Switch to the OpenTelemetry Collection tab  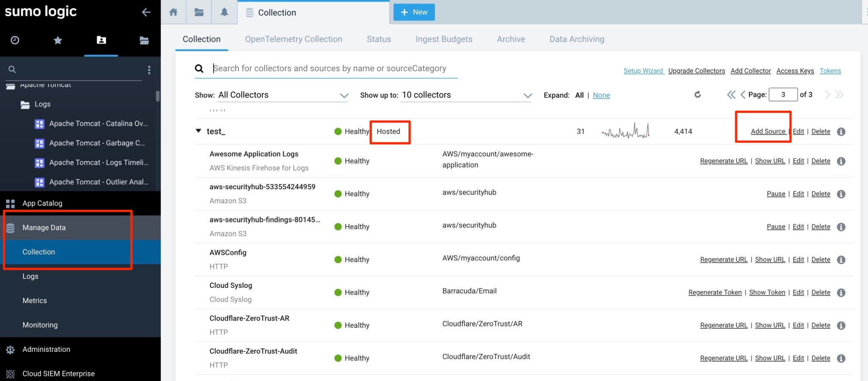coord(294,39)
